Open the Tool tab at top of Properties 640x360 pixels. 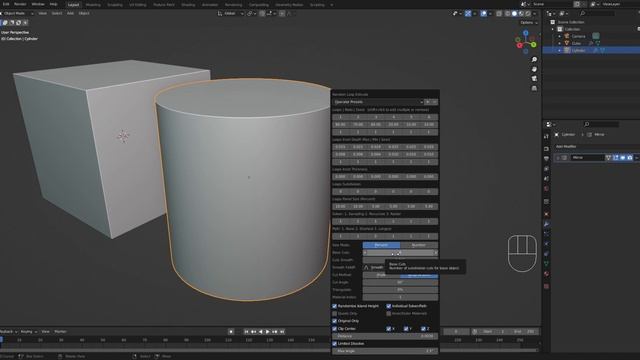coord(547,136)
